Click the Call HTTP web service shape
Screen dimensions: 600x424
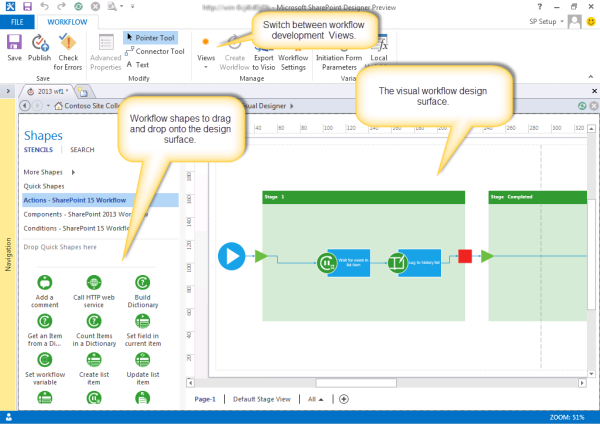coord(94,292)
